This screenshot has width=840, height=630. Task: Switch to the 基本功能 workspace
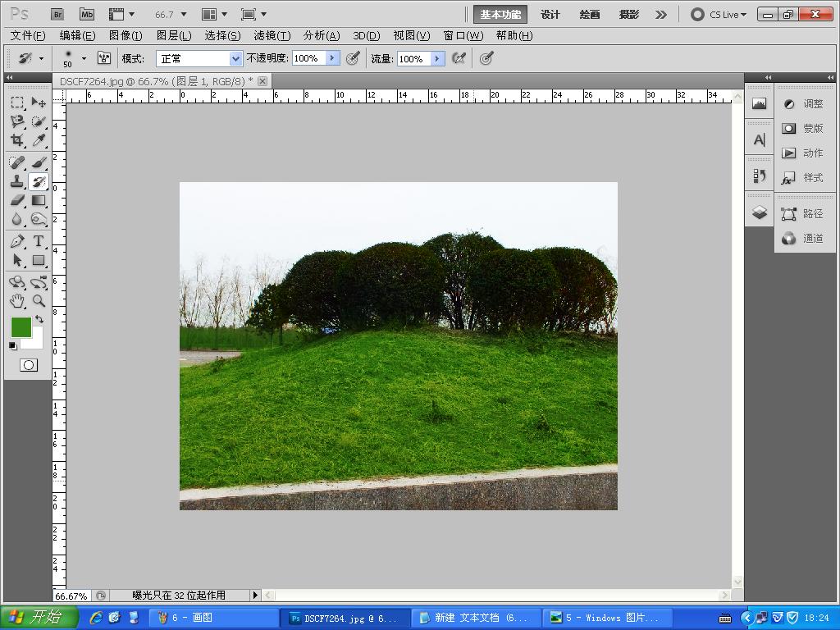pos(500,15)
